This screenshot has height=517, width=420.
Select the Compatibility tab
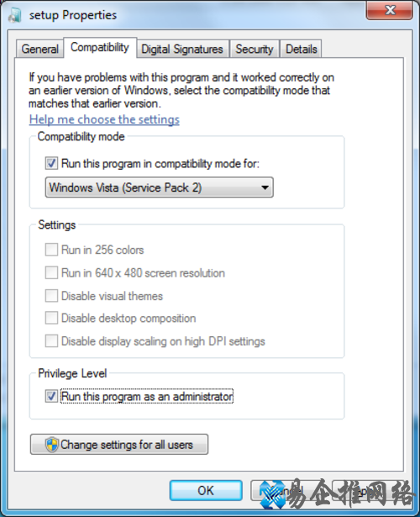pos(100,47)
